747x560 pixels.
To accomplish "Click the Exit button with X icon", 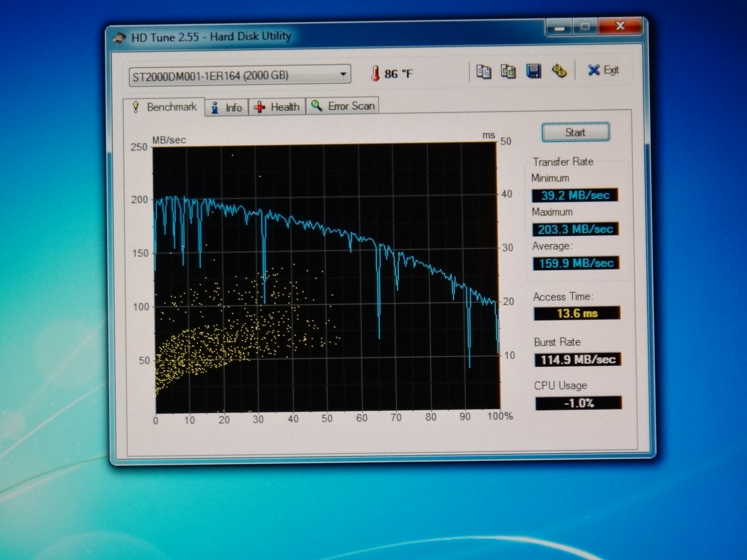I will (x=603, y=70).
